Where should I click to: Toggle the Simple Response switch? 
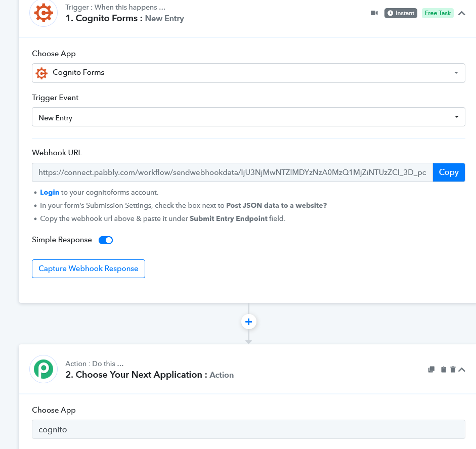(x=106, y=240)
